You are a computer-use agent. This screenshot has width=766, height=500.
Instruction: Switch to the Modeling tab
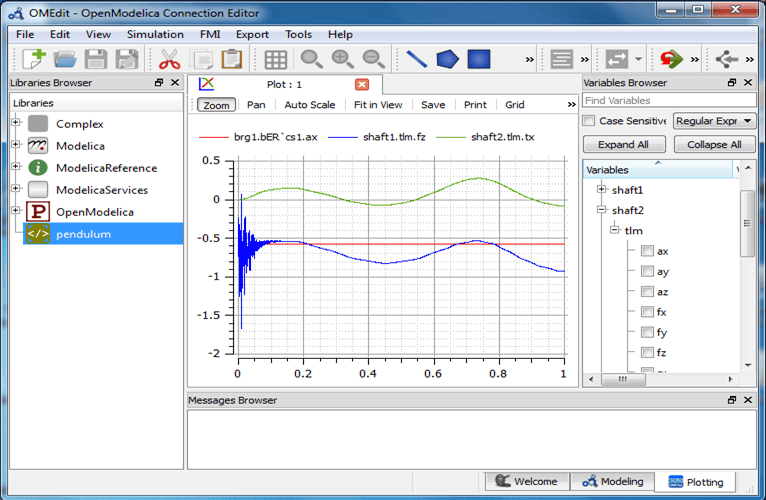pyautogui.click(x=613, y=481)
